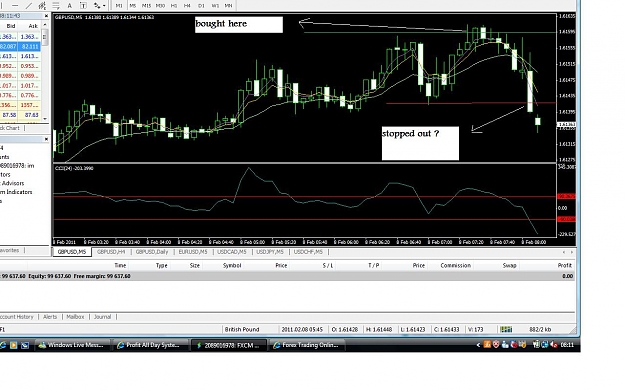The height and width of the screenshot is (391, 625).
Task: Close the Navigator panel
Action: tap(46, 139)
